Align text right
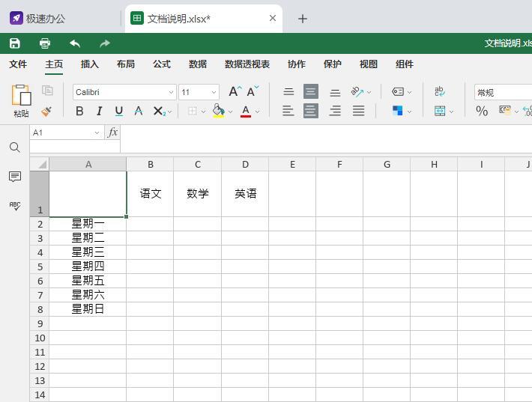This screenshot has height=402, width=532. coord(335,111)
